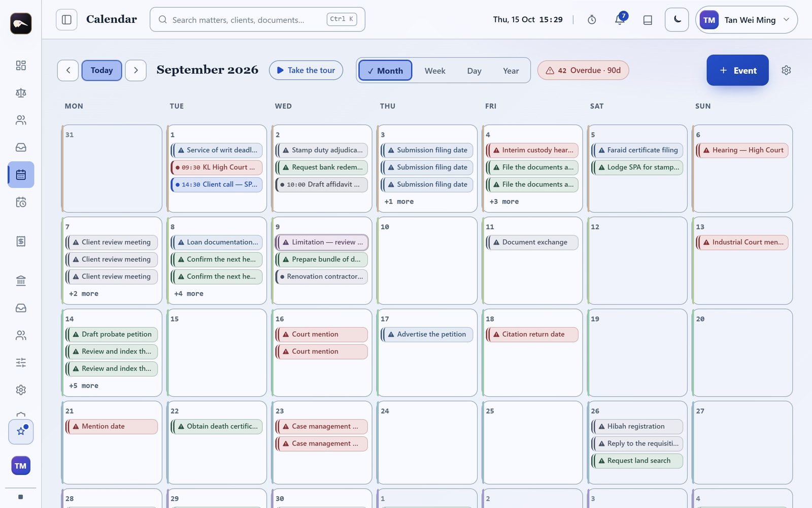Open the timer stopwatch icon in header

point(592,20)
